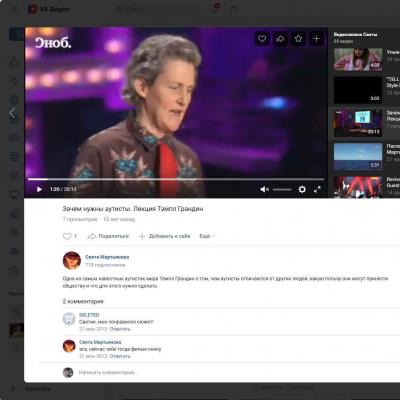Bookmark the video with the star icon

(x=298, y=39)
